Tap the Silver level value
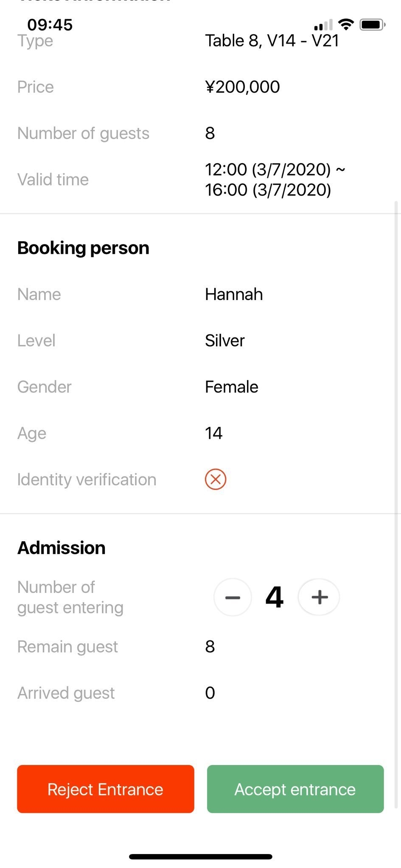The image size is (401, 868). (x=225, y=341)
